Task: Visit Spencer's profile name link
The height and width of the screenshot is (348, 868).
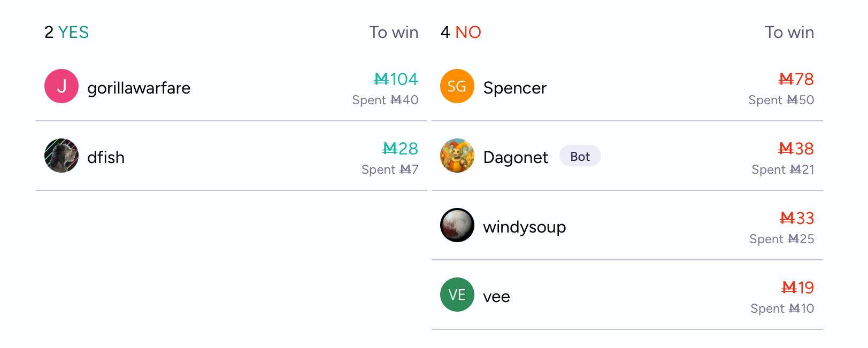Action: [x=514, y=88]
